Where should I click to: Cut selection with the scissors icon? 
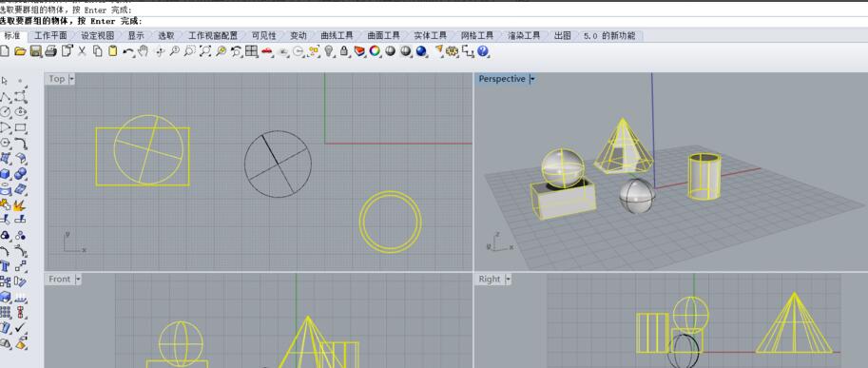click(x=82, y=51)
